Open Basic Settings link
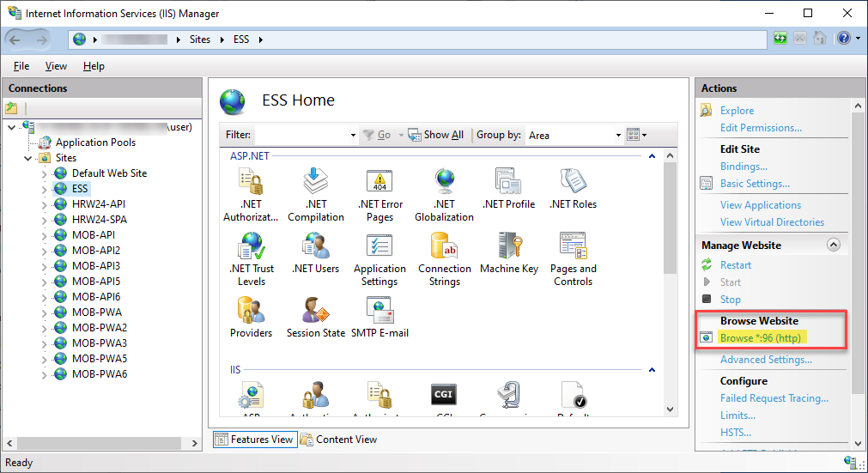 pyautogui.click(x=755, y=184)
